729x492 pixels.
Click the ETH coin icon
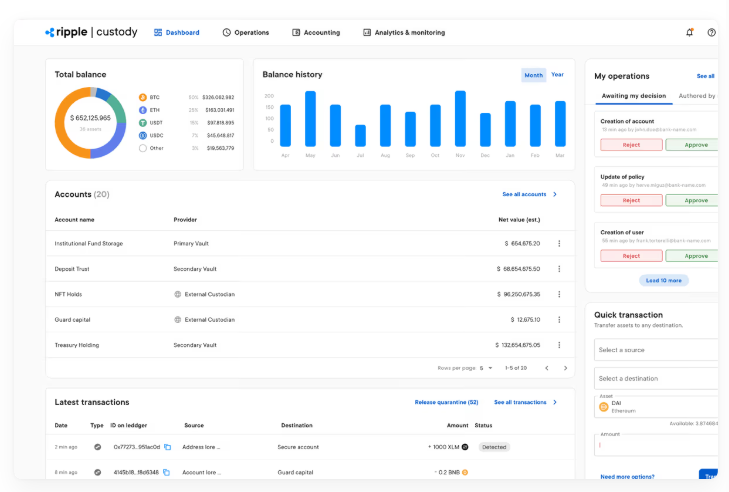pos(143,110)
